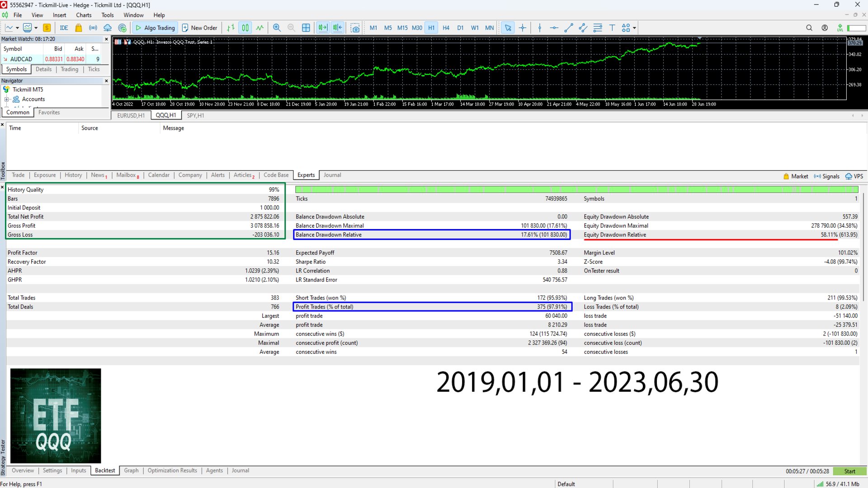Open dropdown arrow beside profiles icon
Screen dimensions: 868x488
(x=36, y=28)
